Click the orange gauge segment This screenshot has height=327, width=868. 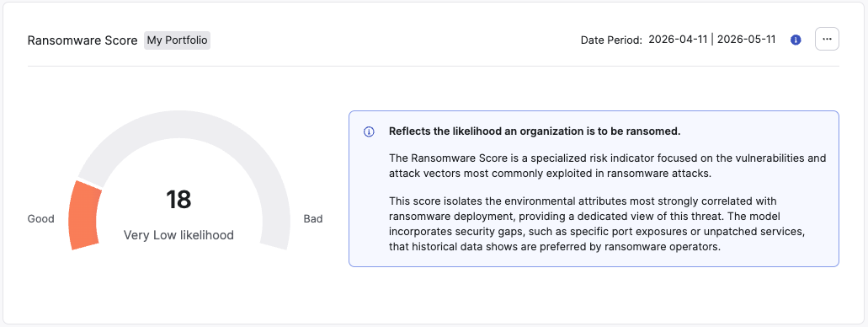pos(85,215)
